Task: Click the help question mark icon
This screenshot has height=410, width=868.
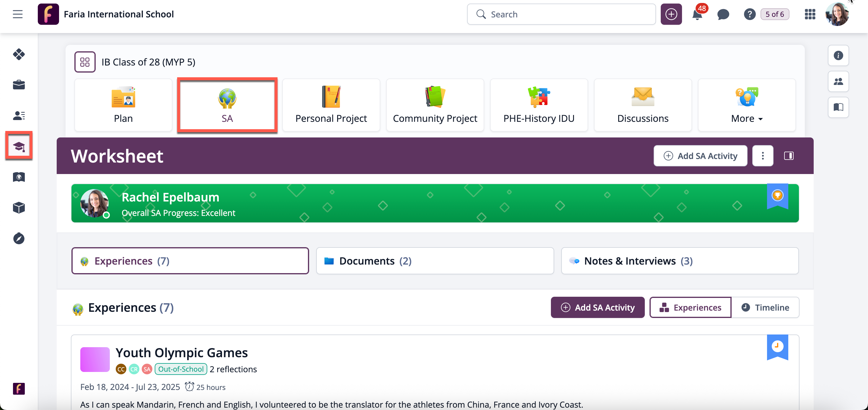Action: click(x=749, y=14)
